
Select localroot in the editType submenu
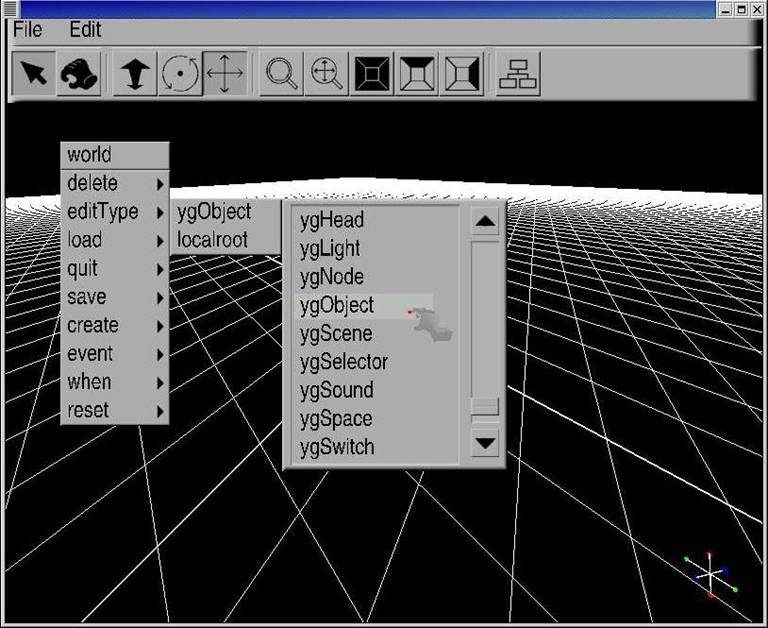tap(226, 241)
